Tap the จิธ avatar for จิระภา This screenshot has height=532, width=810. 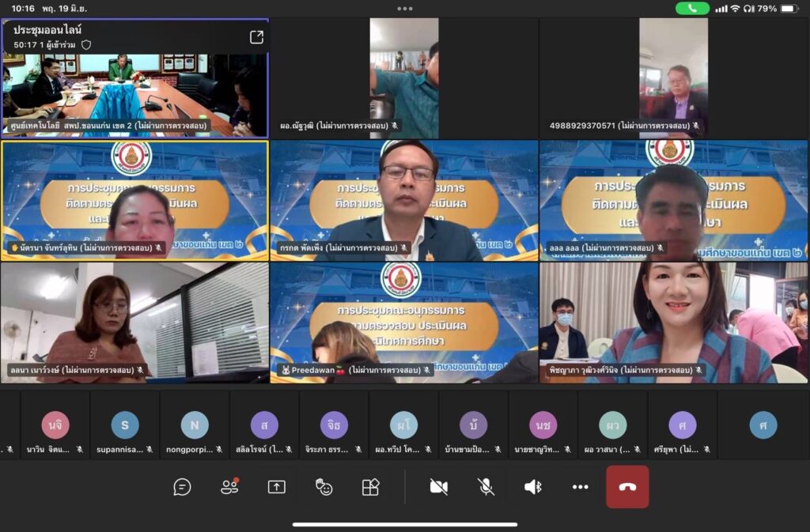[335, 425]
